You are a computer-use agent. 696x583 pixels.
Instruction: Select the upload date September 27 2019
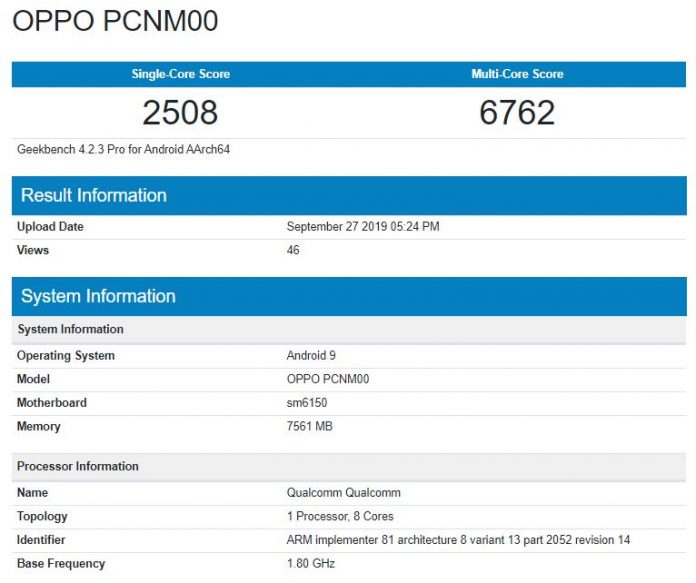(x=362, y=227)
